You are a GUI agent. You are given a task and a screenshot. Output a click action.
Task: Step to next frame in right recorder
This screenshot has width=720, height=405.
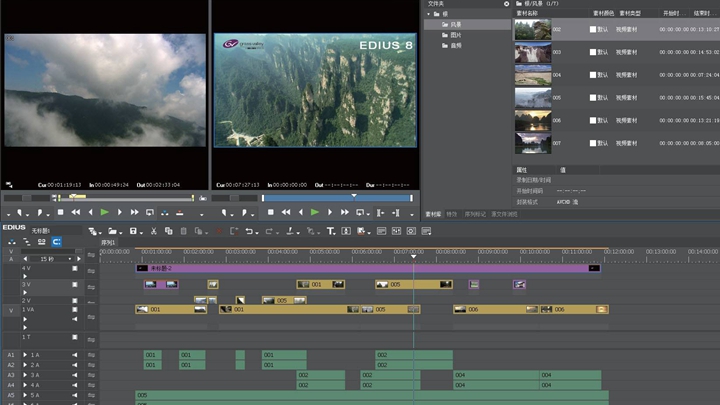click(330, 212)
